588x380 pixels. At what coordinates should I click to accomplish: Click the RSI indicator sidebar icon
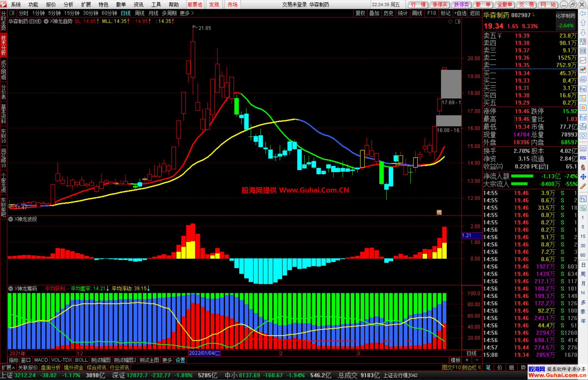[x=583, y=158]
